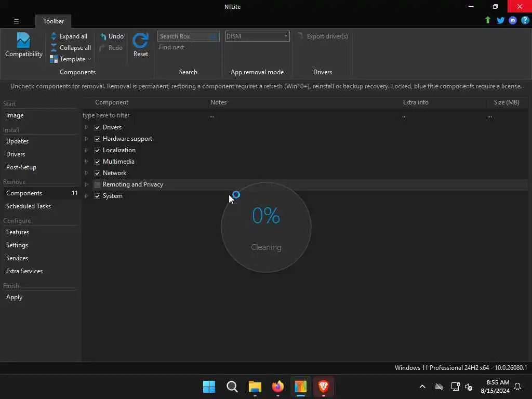Open the Help question mark icon
The width and height of the screenshot is (532, 399).
click(x=525, y=20)
